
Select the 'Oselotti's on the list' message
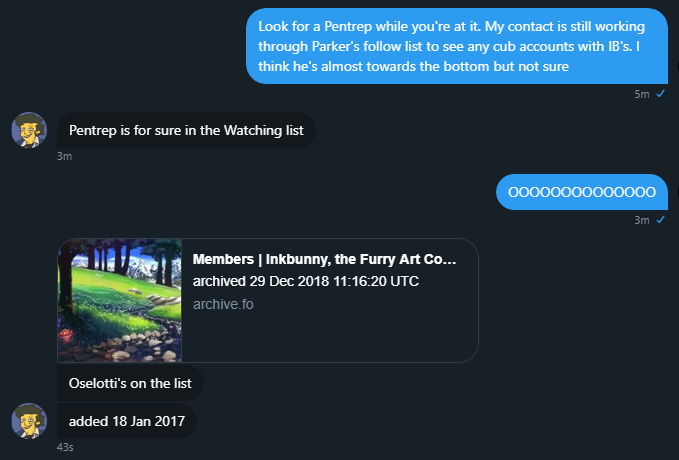(130, 383)
